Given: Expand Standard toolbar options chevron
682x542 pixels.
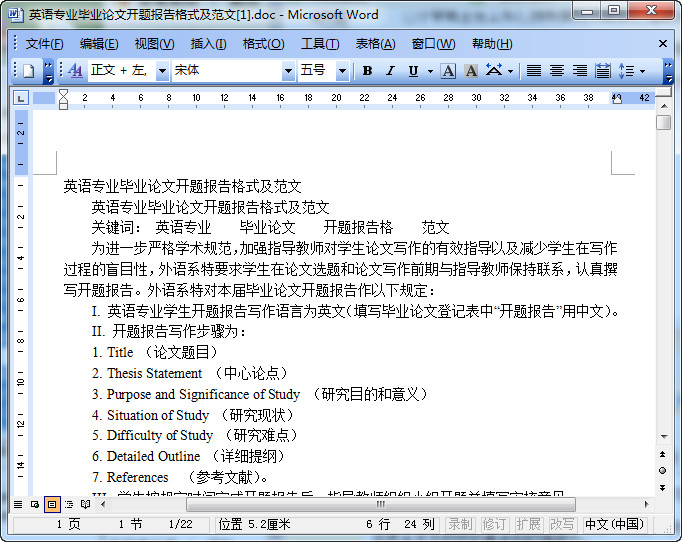Looking at the screenshot, I should click(x=48, y=72).
